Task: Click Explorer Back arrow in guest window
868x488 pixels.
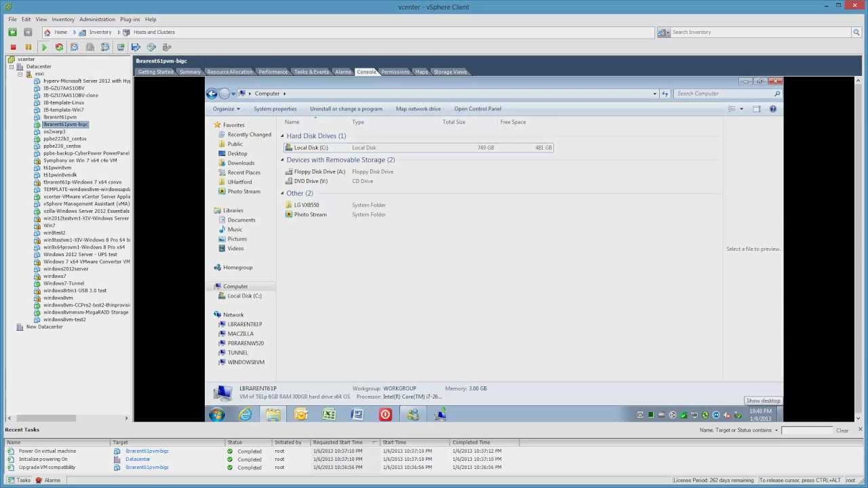Action: [x=212, y=94]
